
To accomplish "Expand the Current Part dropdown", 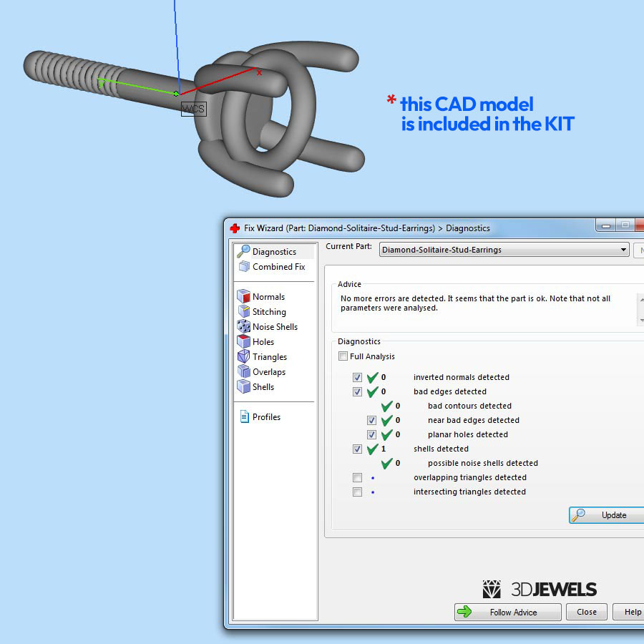I will point(624,250).
